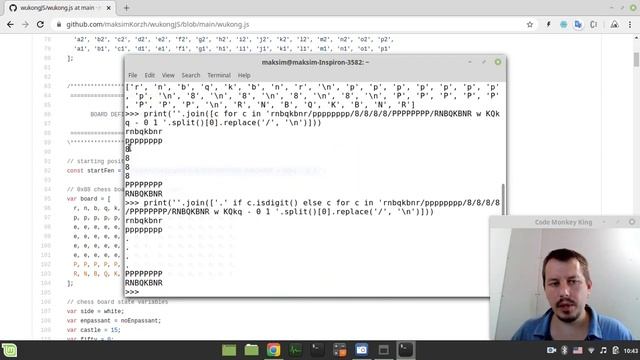Open terminal Search menu
Screen dimensions: 640x360
pyautogui.click(x=191, y=75)
